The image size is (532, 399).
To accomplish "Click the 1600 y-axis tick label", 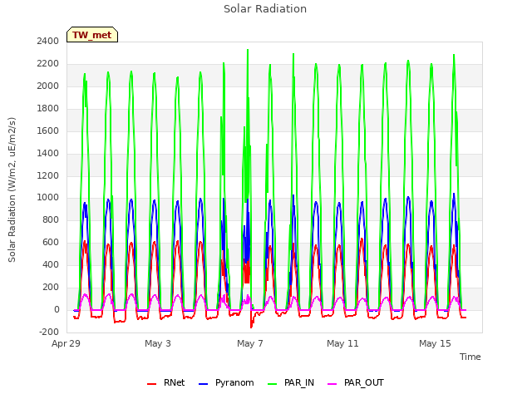I will pyautogui.click(x=48, y=131).
